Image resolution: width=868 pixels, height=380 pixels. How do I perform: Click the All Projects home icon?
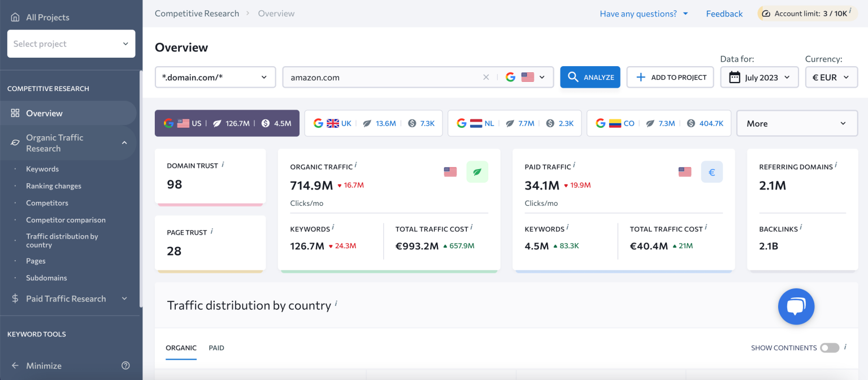[14, 16]
